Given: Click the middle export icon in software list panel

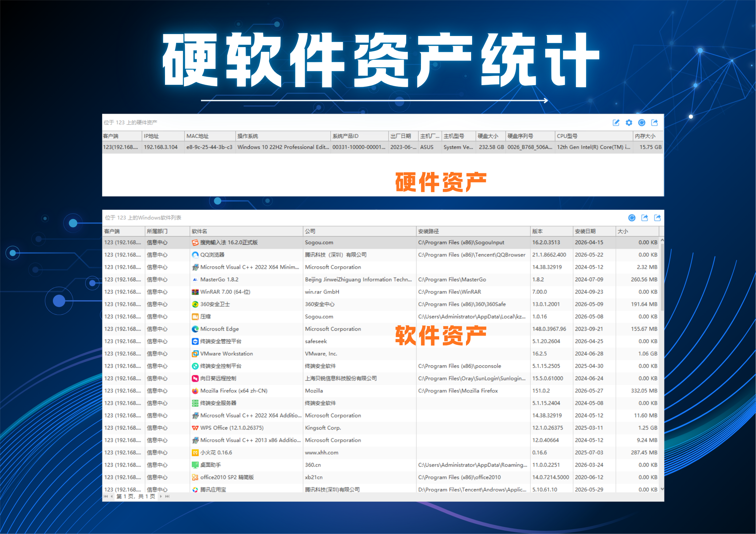Looking at the screenshot, I should [x=645, y=218].
